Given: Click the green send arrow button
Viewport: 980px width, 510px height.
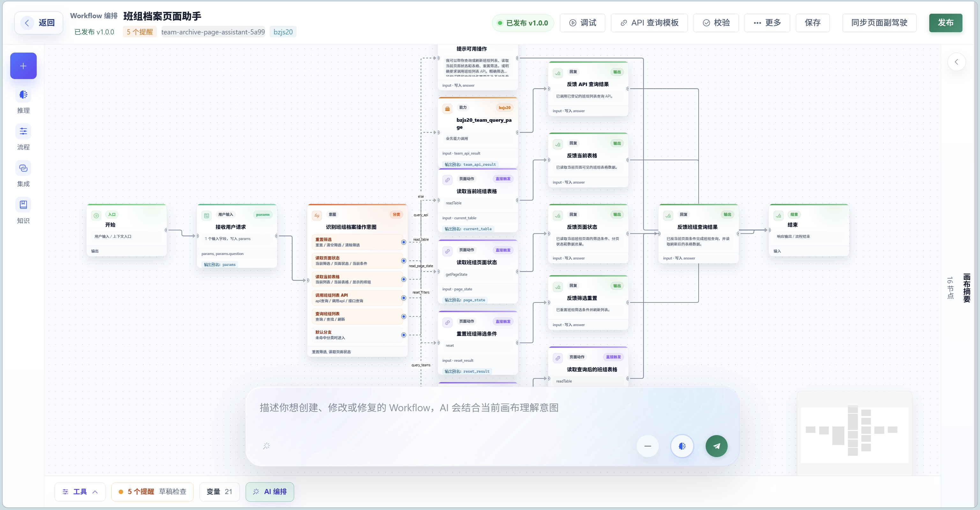Looking at the screenshot, I should [x=716, y=446].
